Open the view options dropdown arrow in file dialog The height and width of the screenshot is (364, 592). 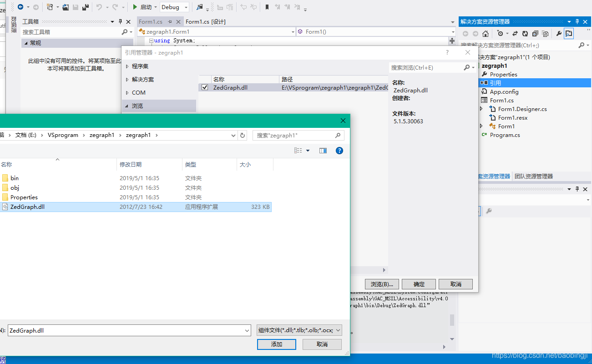pos(308,151)
